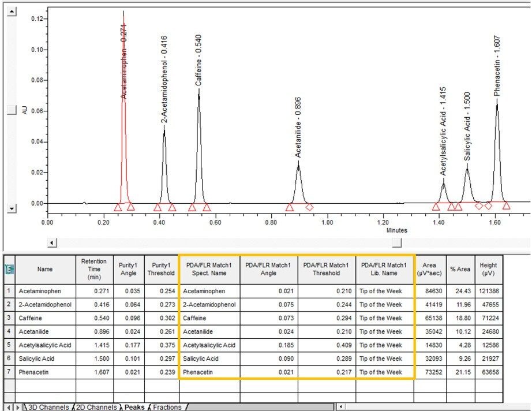The width and height of the screenshot is (532, 411).
Task: Click the horizontal scrollbar thumb under Minutes axis
Action: pyautogui.click(x=396, y=242)
